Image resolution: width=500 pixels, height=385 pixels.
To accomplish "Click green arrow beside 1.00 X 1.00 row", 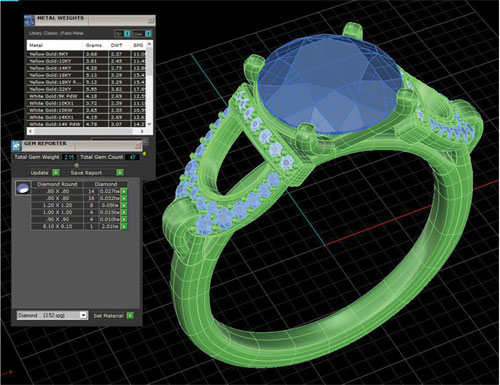I will 124,212.
